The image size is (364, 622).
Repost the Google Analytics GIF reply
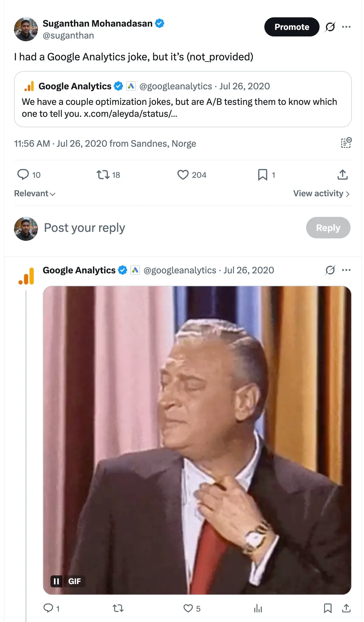pos(118,608)
